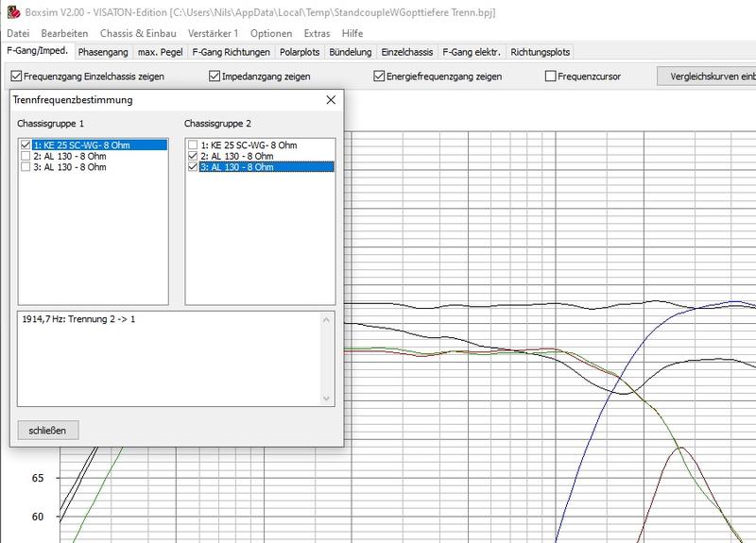This screenshot has width=756, height=543.
Task: Uncheck 3: AL 130 in Chassisgruppe 2
Action: (193, 167)
